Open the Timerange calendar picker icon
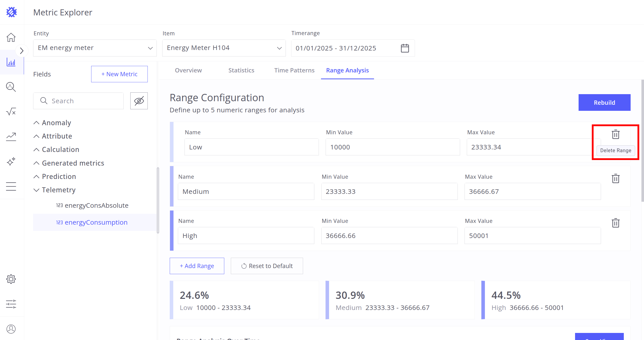 click(405, 48)
